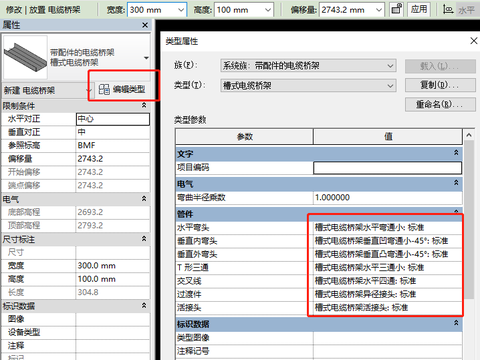
Task: Collapse the 电气 section in Properties palette
Action: pos(144,199)
